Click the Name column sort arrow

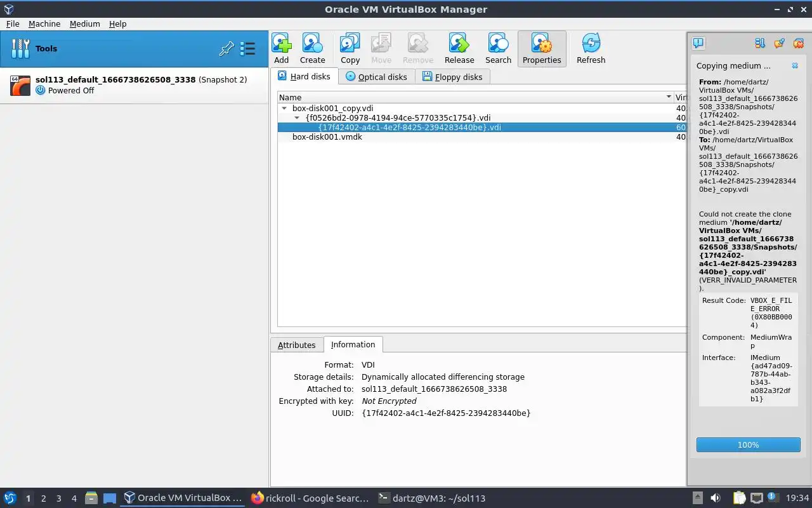[669, 97]
